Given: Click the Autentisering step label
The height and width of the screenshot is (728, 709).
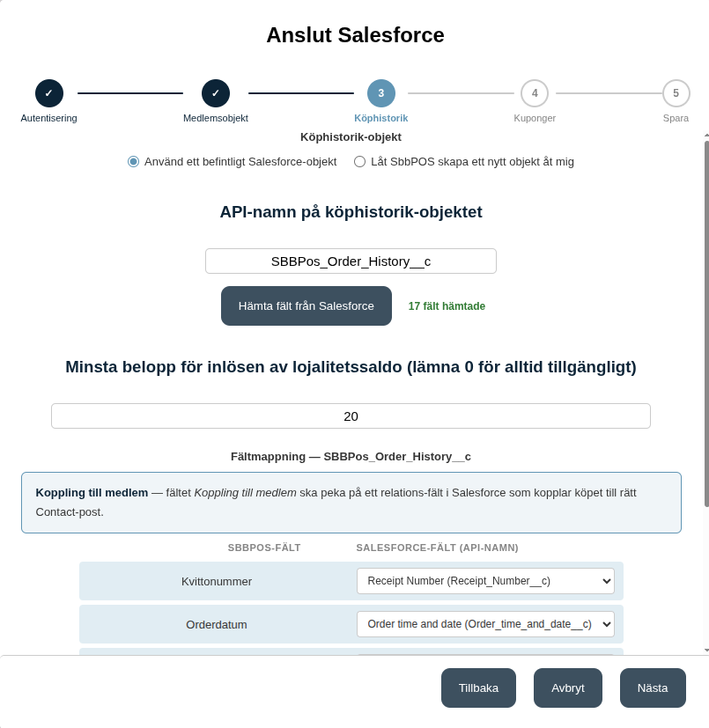Looking at the screenshot, I should coord(48,118).
